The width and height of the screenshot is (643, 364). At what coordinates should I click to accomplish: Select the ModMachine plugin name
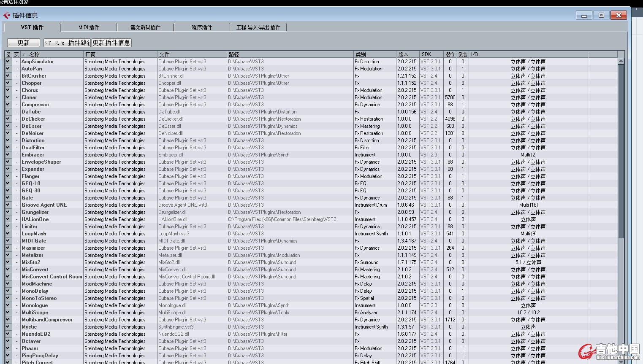coord(37,284)
